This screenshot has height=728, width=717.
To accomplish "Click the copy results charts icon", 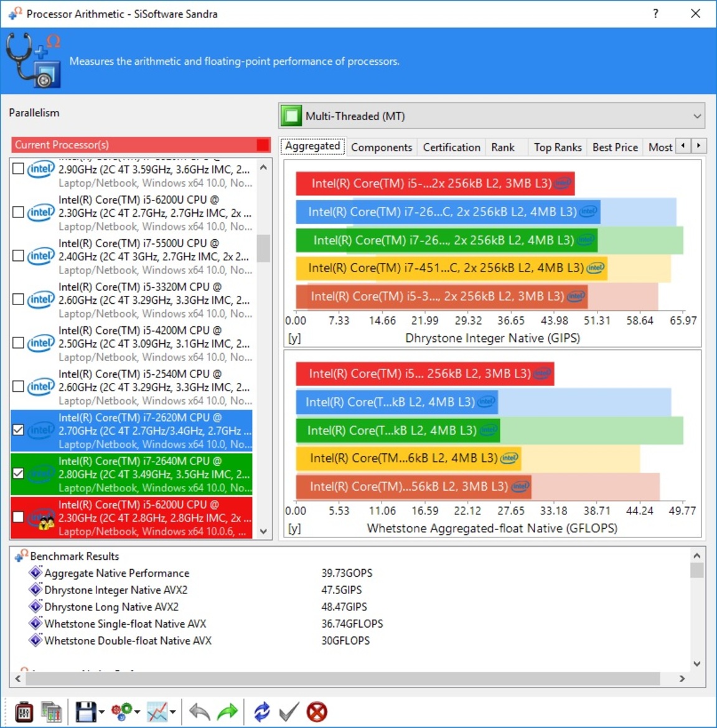I will coord(52,711).
